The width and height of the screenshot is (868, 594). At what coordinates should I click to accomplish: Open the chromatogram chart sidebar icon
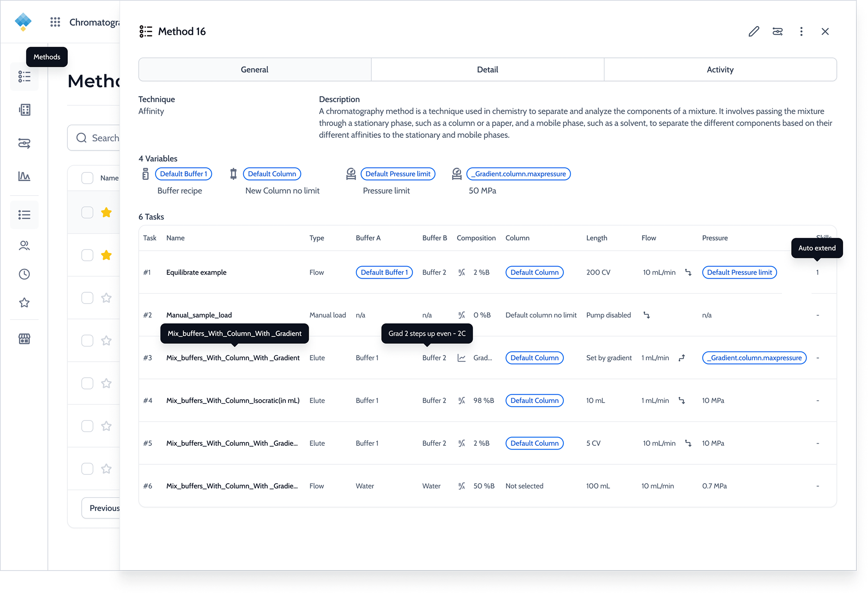(24, 176)
